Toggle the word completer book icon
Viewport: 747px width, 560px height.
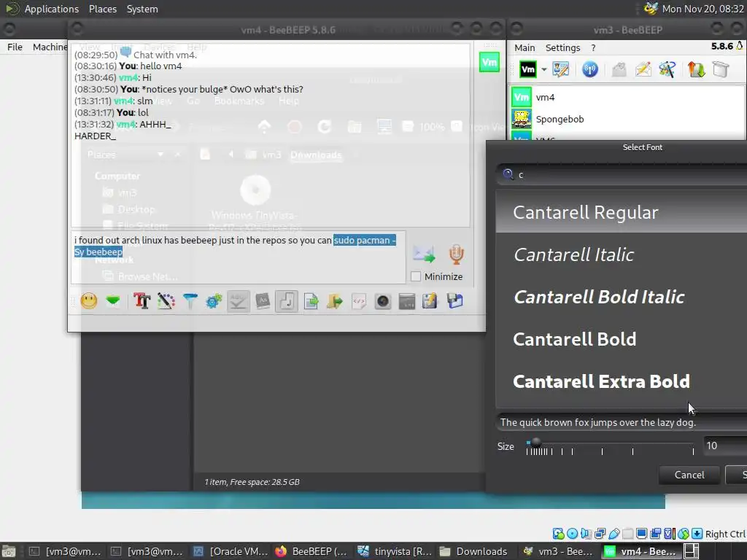pyautogui.click(x=263, y=301)
